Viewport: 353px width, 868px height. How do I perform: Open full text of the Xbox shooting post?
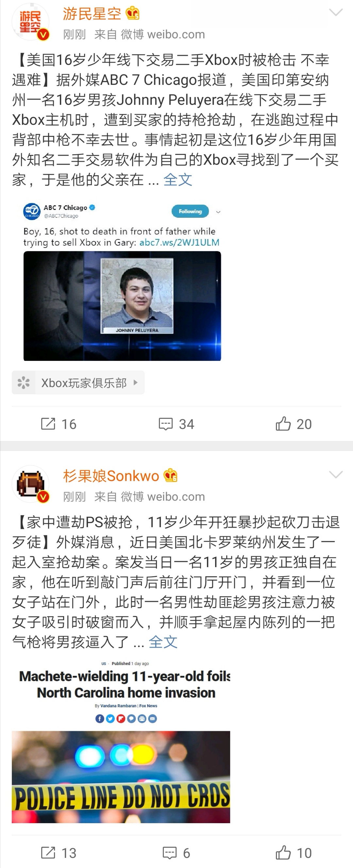[x=178, y=180]
